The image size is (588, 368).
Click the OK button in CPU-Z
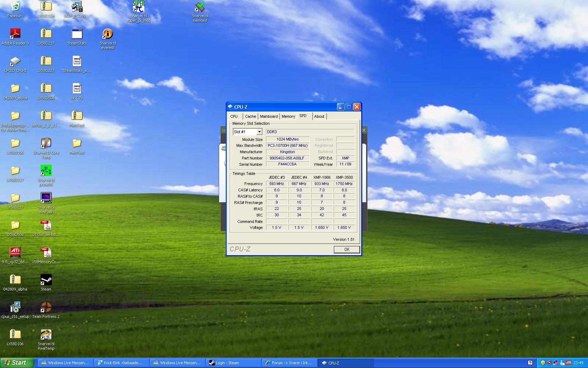click(x=347, y=250)
